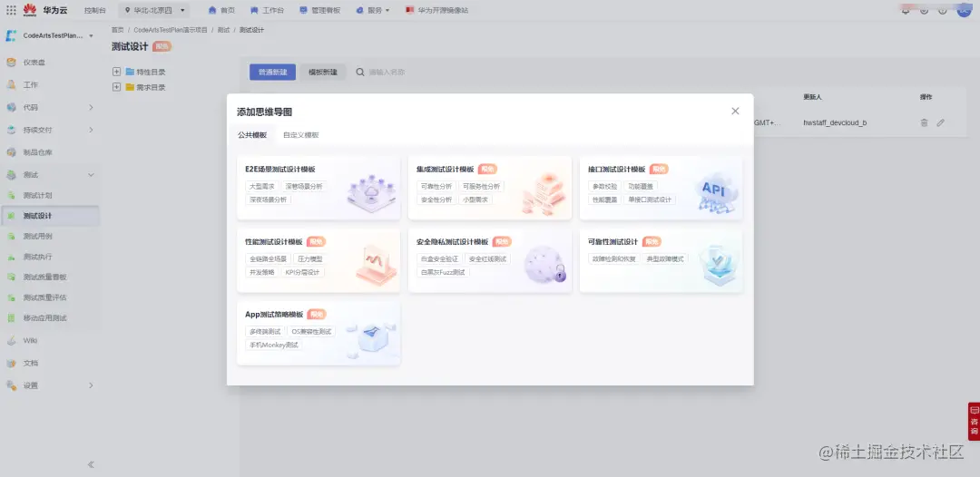Viewport: 980px width, 477px height.
Task: Click the 可靠性分析 tag
Action: [x=436, y=186]
